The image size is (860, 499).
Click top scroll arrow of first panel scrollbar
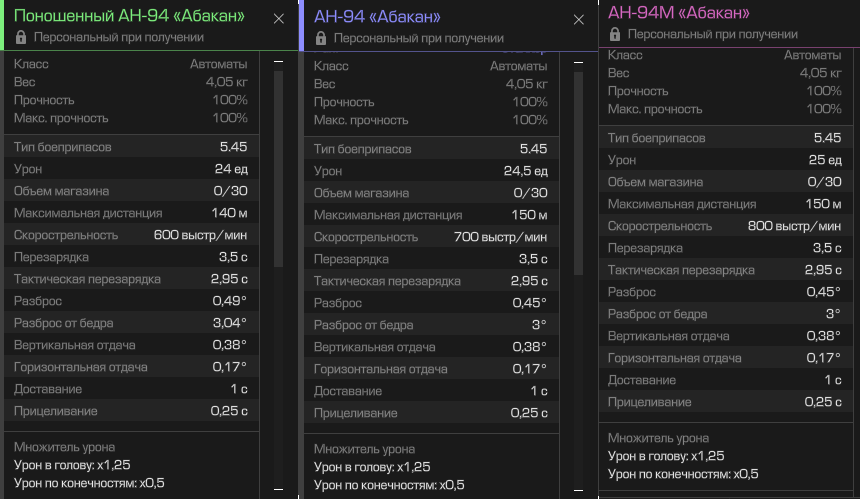click(x=278, y=62)
